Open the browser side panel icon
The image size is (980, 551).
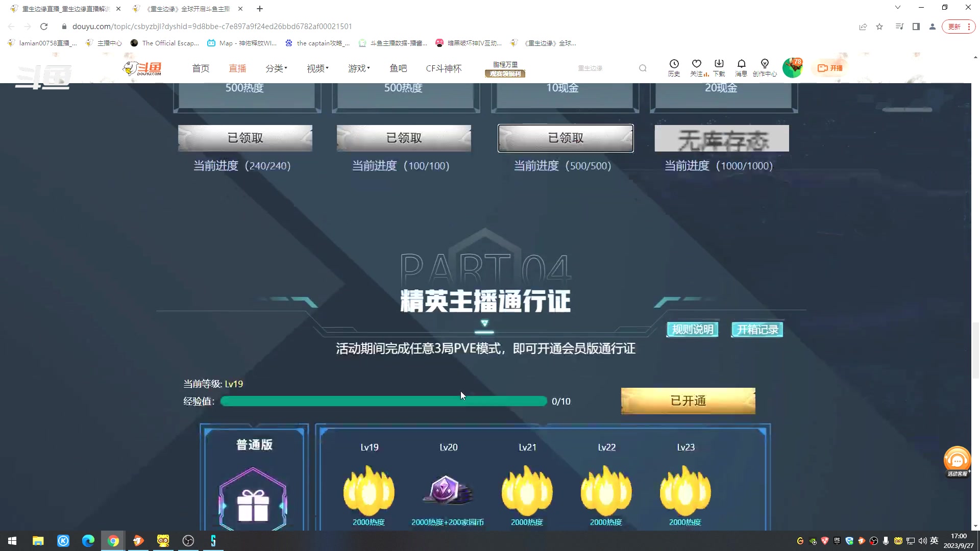pos(916,27)
